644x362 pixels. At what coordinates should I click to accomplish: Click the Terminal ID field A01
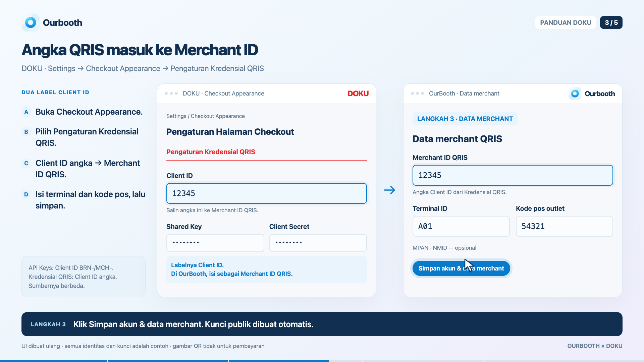coord(461,226)
